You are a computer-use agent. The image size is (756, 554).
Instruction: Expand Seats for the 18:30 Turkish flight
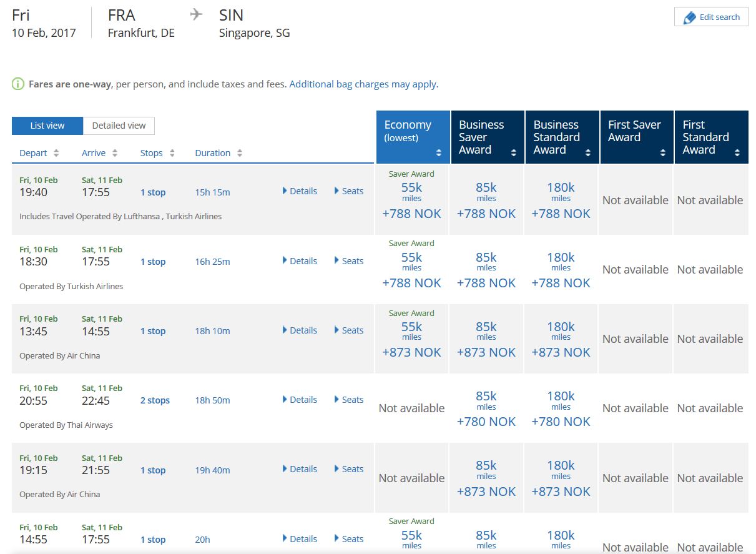click(349, 261)
